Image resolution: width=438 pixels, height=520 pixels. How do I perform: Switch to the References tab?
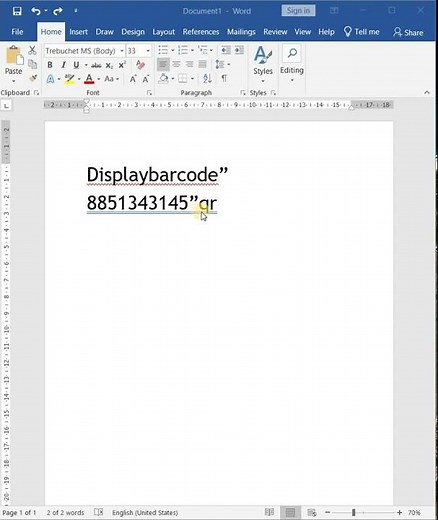pyautogui.click(x=201, y=32)
